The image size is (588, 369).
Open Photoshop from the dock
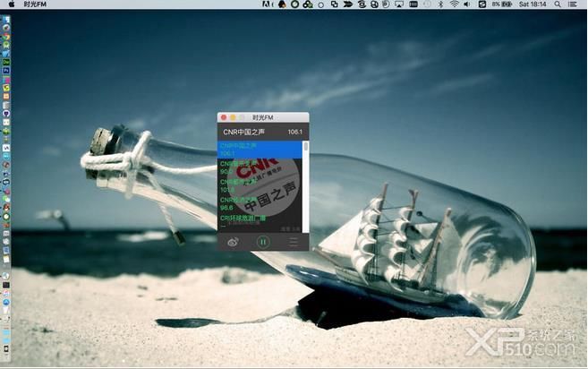pyautogui.click(x=6, y=71)
